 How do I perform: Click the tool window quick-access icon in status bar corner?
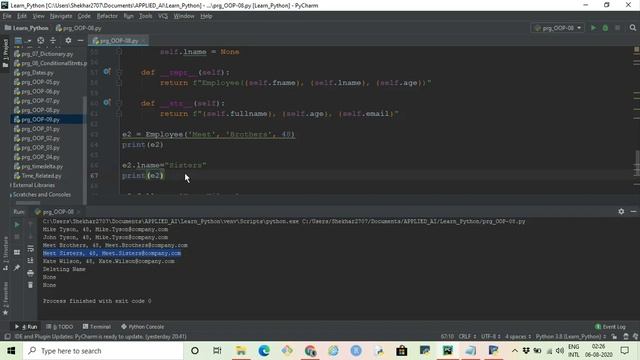[7, 336]
